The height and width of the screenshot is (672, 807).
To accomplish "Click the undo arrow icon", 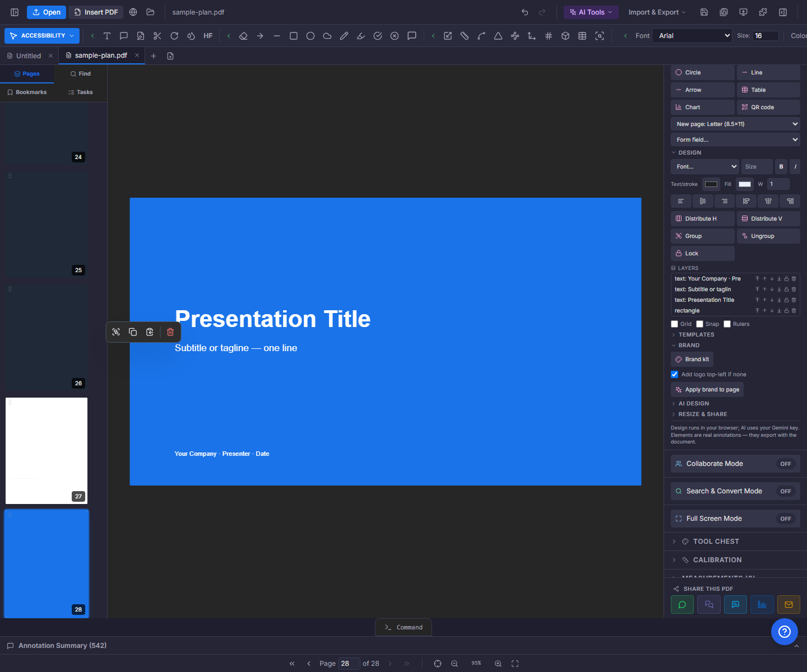I will pyautogui.click(x=525, y=12).
